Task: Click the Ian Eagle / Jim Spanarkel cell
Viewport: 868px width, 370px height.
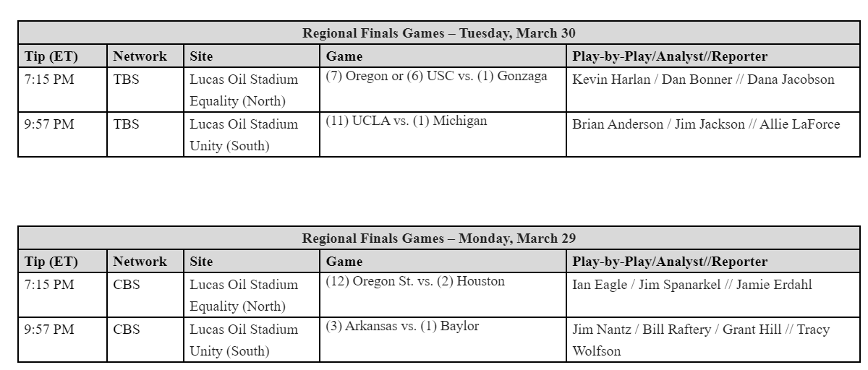Action: coord(692,285)
